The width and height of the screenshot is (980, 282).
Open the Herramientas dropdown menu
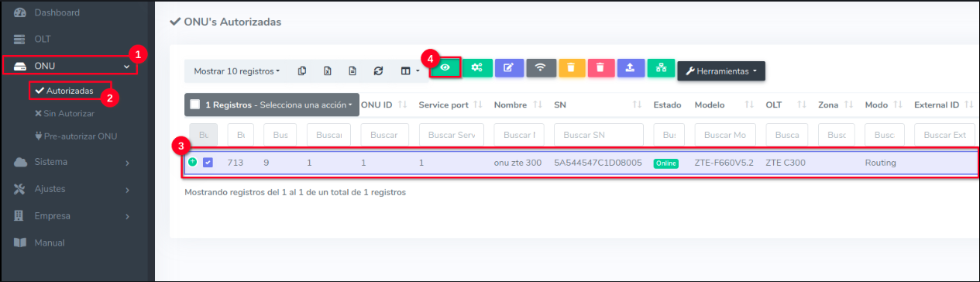[x=721, y=70]
